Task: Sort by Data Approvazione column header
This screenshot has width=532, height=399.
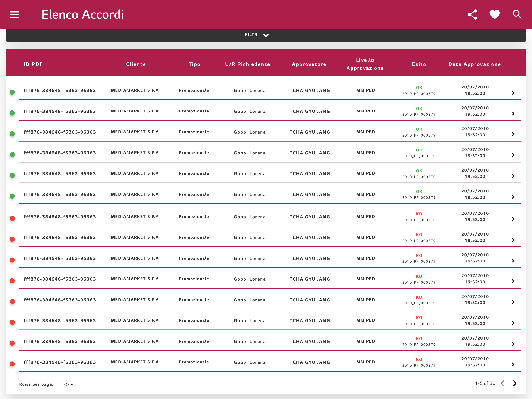Action: 475,64
